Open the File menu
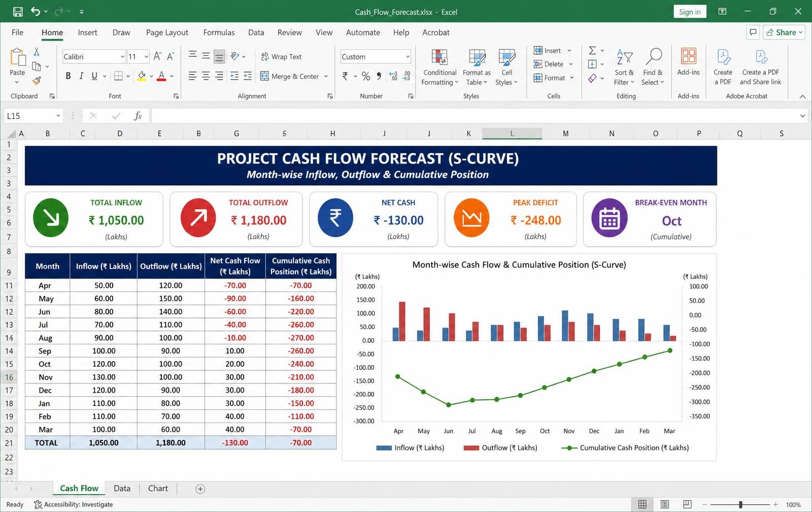The image size is (812, 512). [17, 33]
